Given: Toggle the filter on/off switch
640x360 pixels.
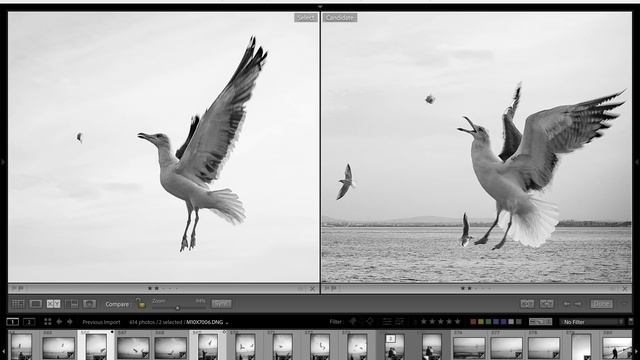Looking at the screenshot, I should click(631, 322).
